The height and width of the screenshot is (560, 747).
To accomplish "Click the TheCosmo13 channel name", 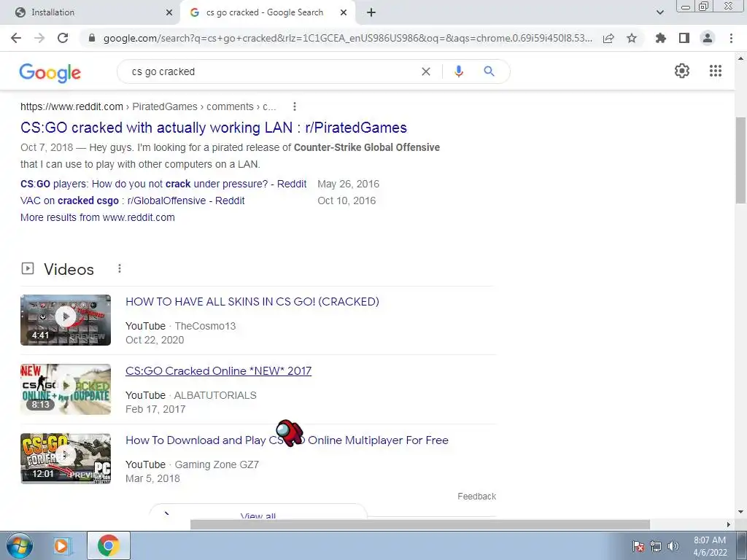I will [205, 326].
